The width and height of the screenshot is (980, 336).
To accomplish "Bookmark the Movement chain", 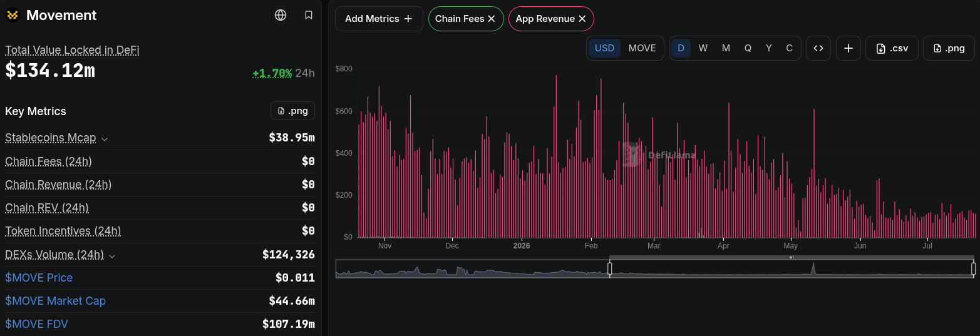I will pos(309,15).
